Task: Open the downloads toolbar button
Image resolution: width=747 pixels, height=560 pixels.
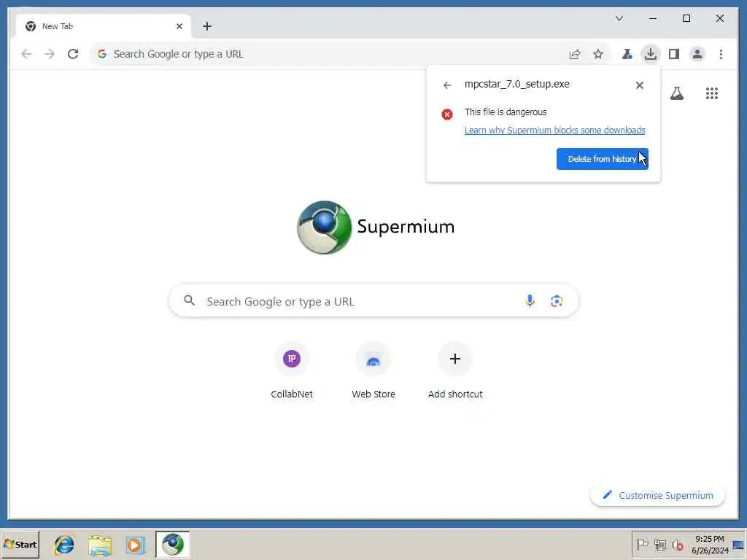Action: [650, 54]
